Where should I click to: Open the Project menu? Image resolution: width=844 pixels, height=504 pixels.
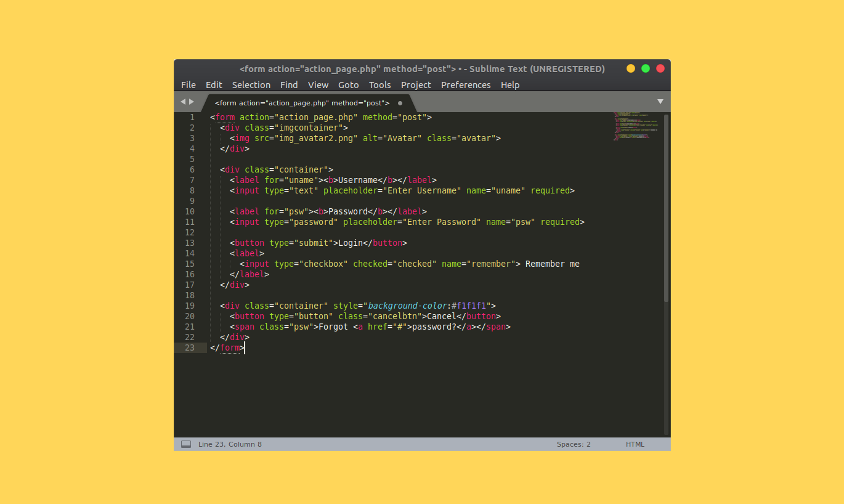point(416,85)
